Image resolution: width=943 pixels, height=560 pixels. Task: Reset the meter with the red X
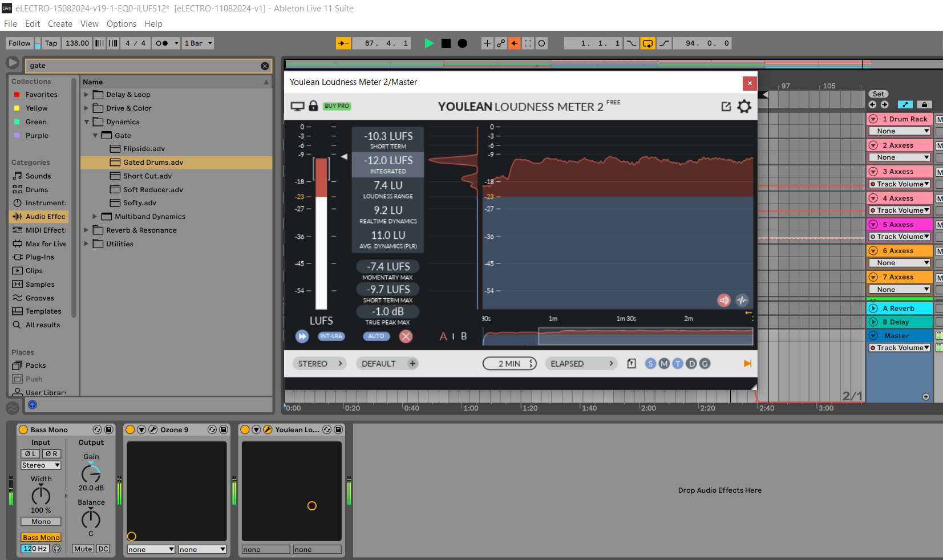pyautogui.click(x=406, y=336)
